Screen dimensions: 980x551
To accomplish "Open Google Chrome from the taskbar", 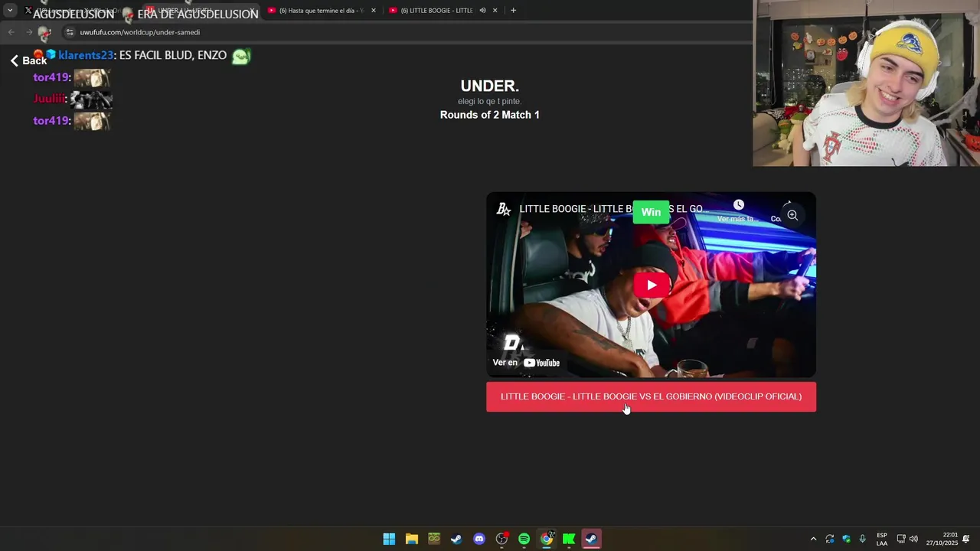I will coord(547,539).
